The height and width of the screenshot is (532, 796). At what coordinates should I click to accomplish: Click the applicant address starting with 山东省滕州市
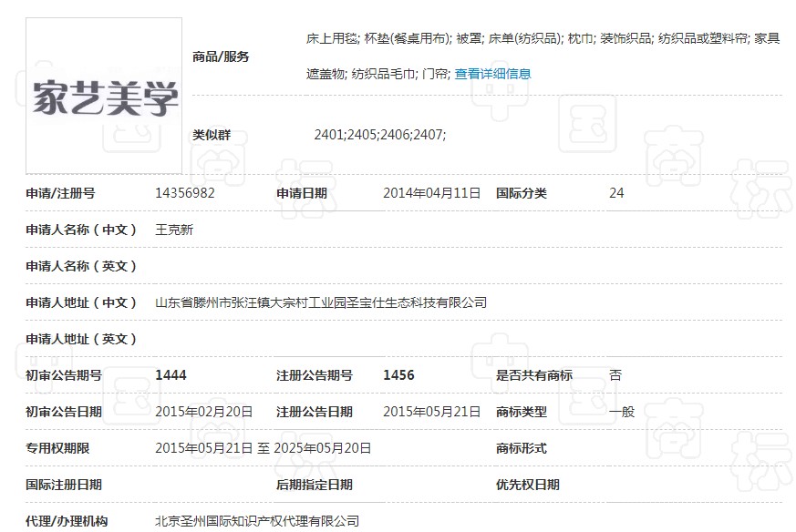[x=321, y=302]
